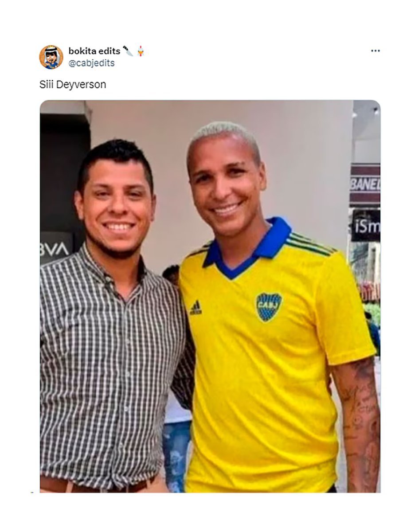The height and width of the screenshot is (532, 399).
Task: Click the CABJ crest on the yellow jersey
Action: pos(269,307)
